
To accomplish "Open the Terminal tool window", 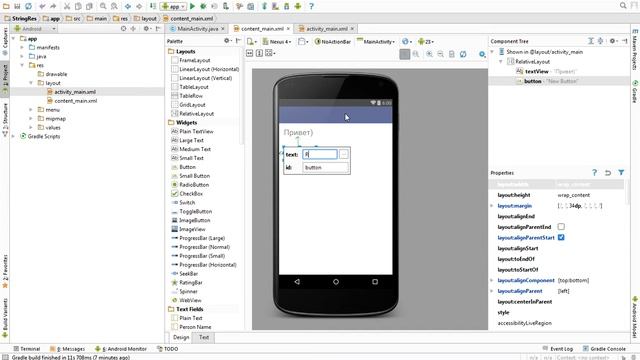I will point(27,349).
